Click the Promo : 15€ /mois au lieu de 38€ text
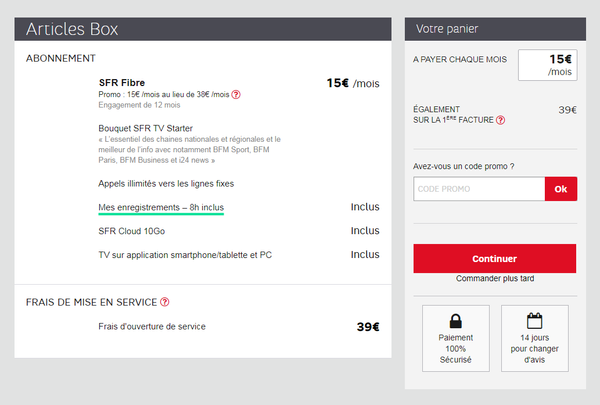Viewport: 600px width, 405px height. [x=164, y=95]
